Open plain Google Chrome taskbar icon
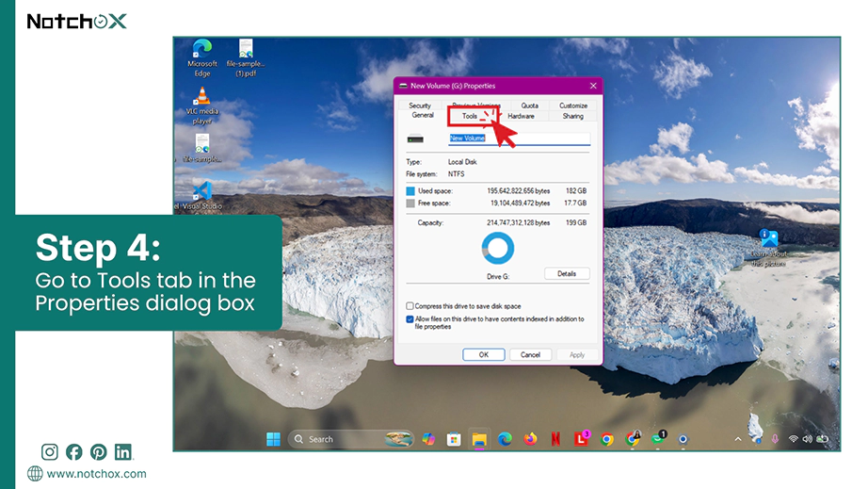Screen dimensions: 868x489 tap(606, 439)
